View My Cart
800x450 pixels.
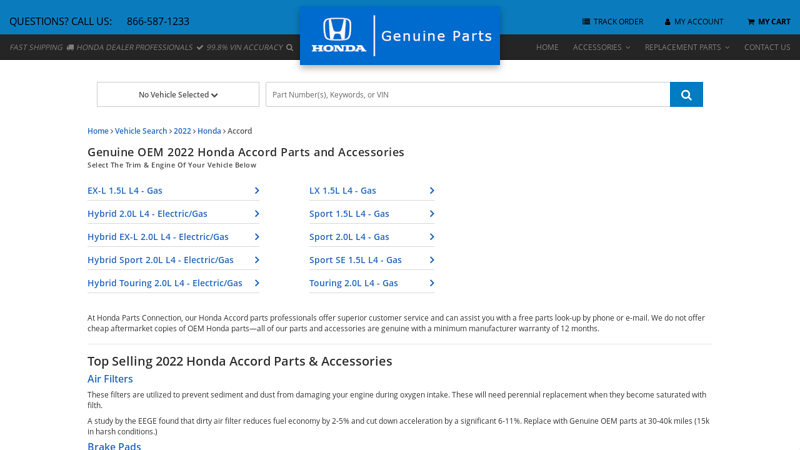coord(769,21)
